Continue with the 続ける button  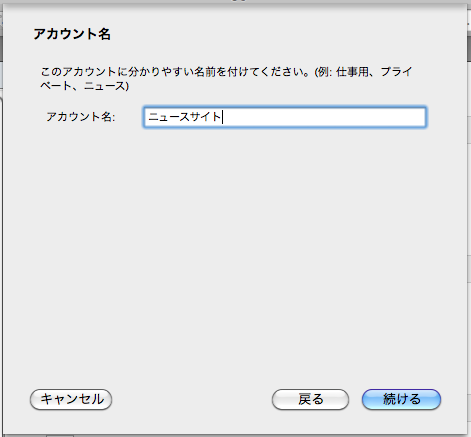tap(401, 399)
